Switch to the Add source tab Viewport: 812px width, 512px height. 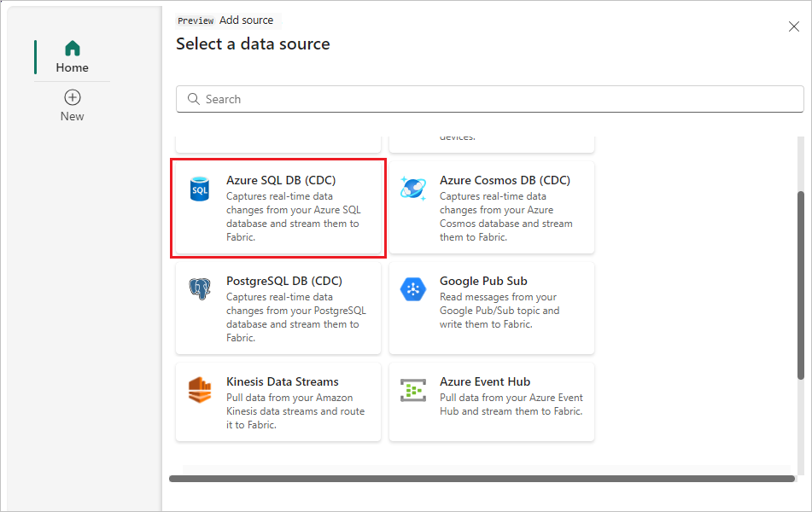(248, 20)
